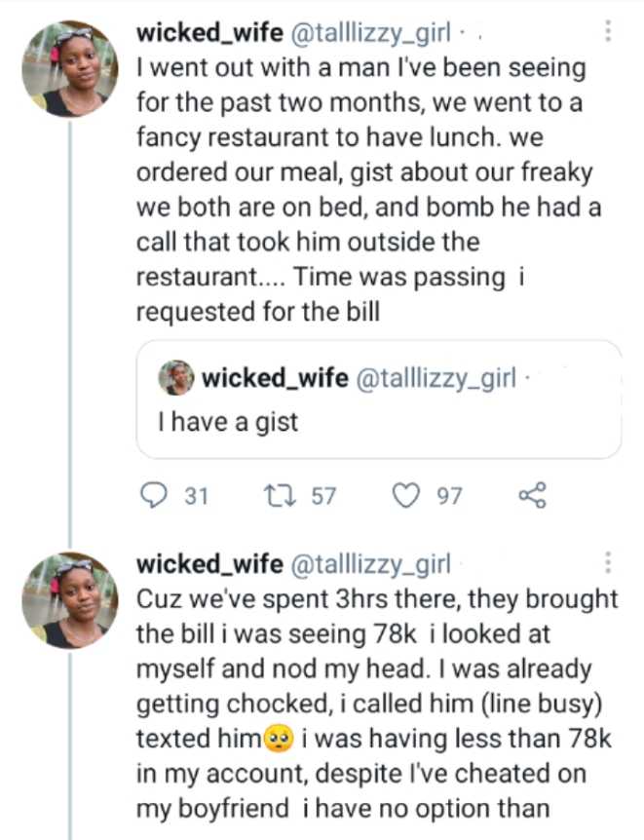
Task: Open more options on the second tweet
Action: [609, 563]
